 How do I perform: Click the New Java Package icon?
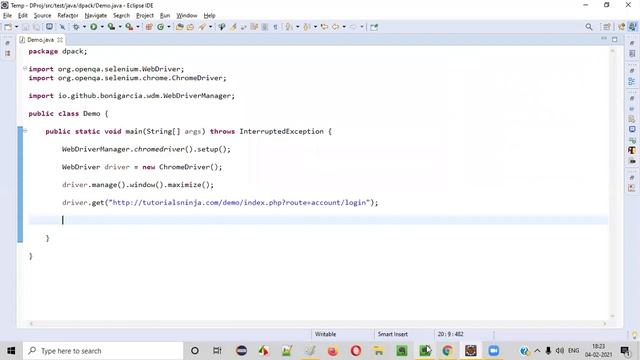(149, 27)
